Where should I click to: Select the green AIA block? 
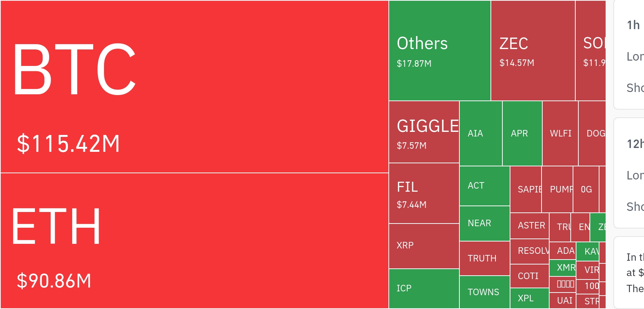point(481,133)
